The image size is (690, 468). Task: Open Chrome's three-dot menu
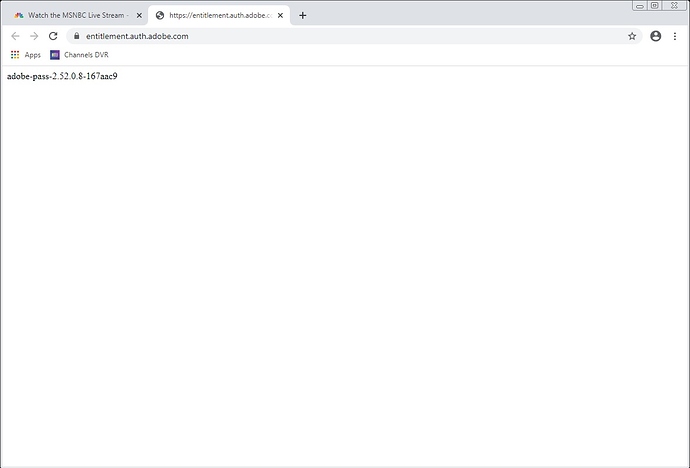675,36
